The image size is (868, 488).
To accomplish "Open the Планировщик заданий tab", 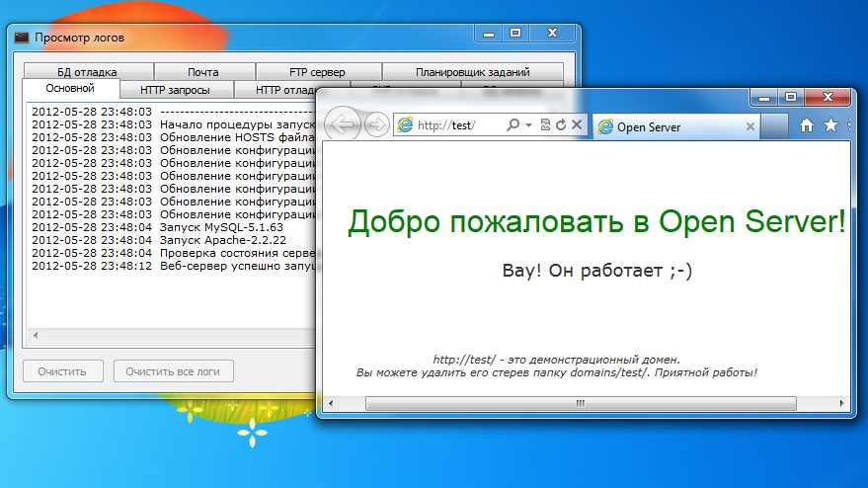I will (x=472, y=72).
